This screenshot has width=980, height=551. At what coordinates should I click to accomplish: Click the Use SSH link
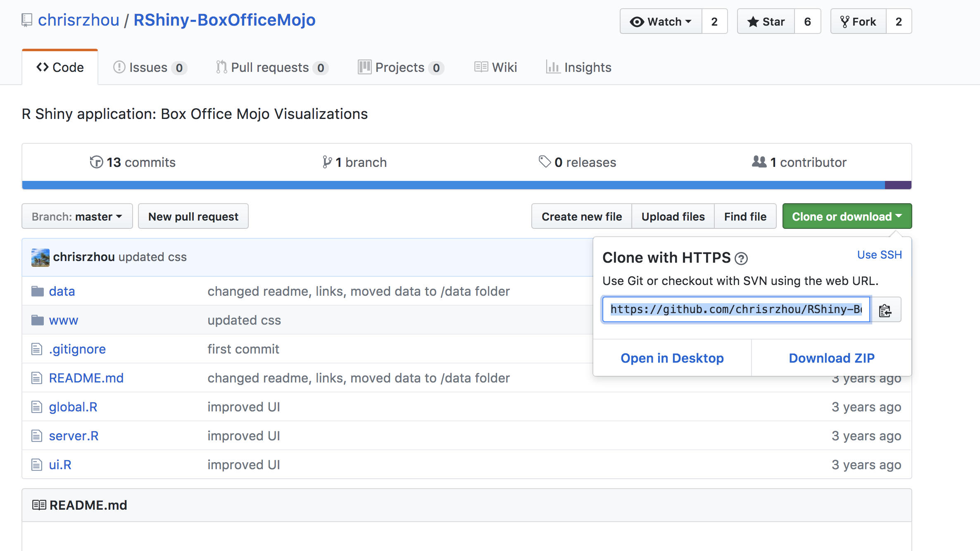click(x=879, y=255)
